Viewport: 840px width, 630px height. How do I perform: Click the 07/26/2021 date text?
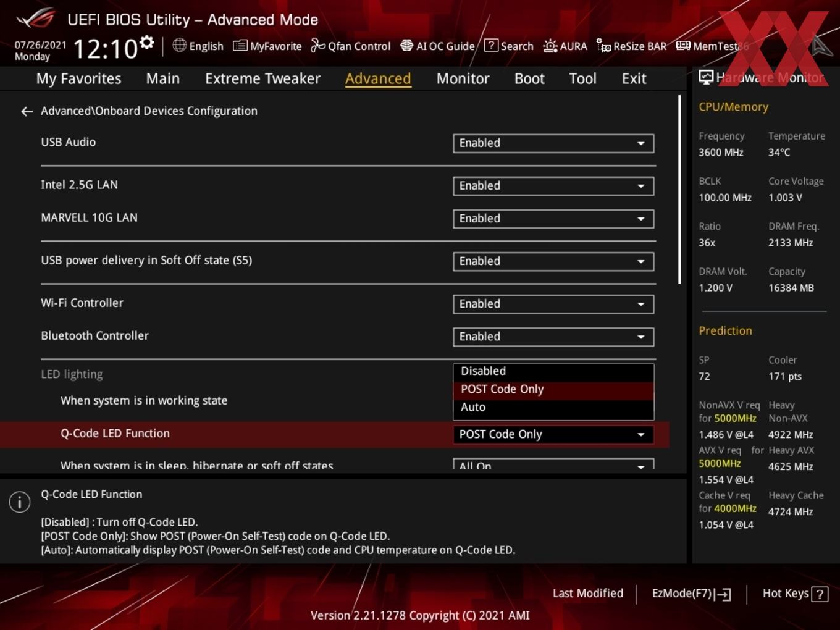pyautogui.click(x=40, y=45)
